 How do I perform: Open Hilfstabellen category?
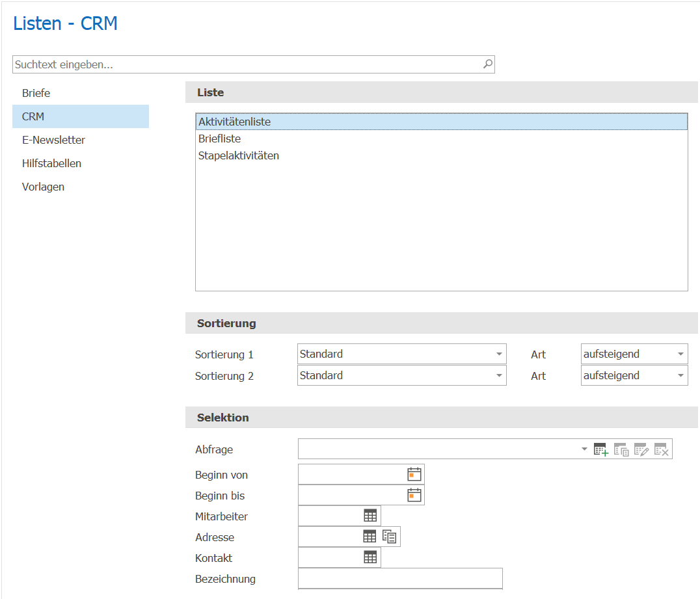(x=81, y=163)
